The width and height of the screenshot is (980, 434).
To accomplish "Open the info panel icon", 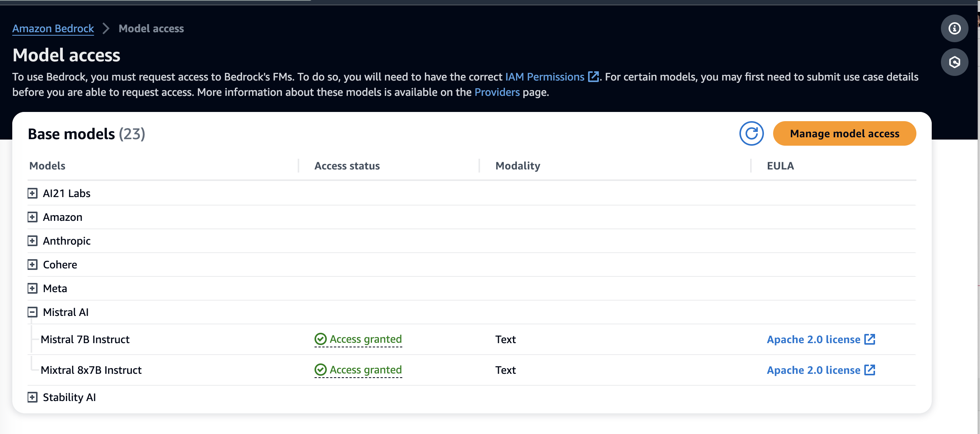I will pos(954,28).
